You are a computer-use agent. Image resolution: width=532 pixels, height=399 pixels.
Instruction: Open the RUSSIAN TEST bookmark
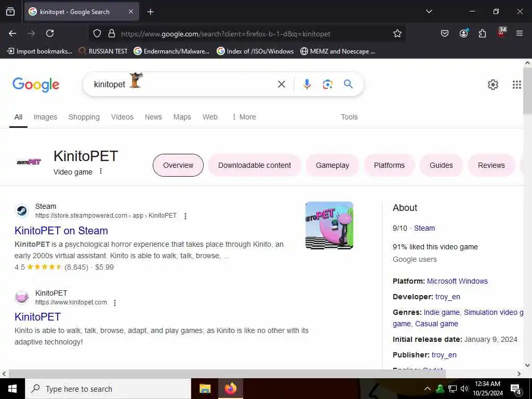click(103, 51)
